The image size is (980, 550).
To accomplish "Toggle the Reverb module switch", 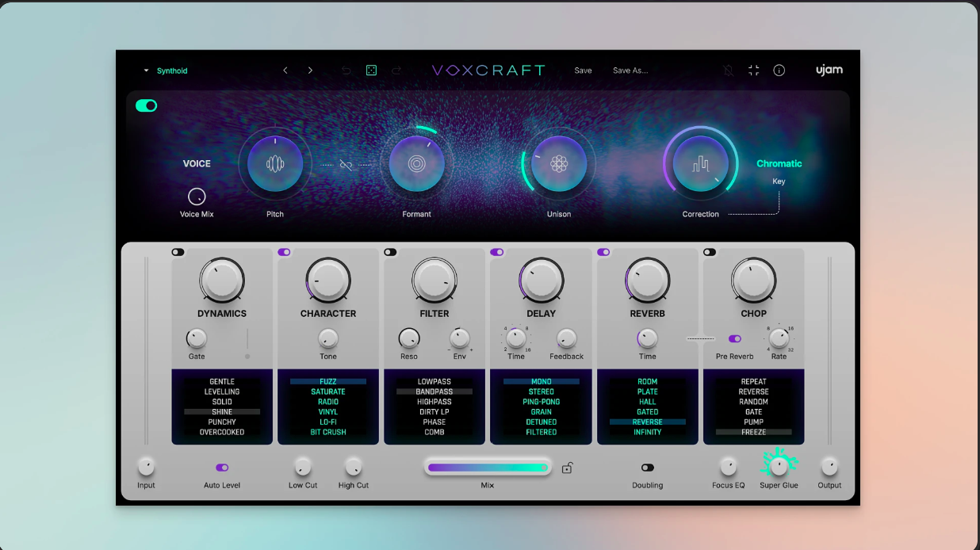I will pyautogui.click(x=603, y=252).
